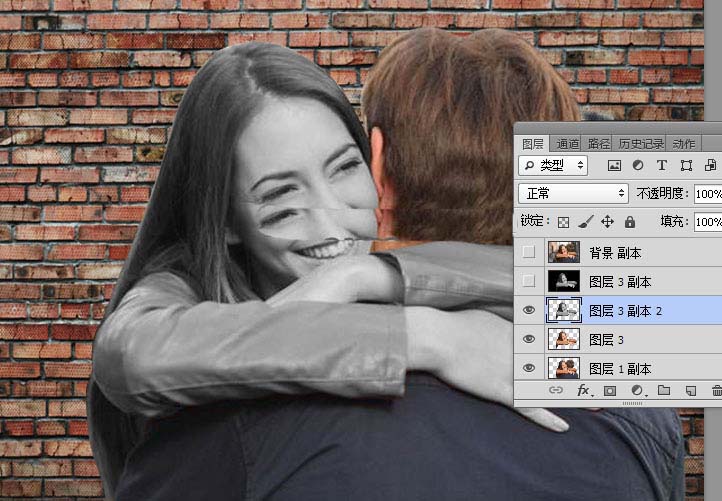The image size is (722, 501).
Task: Create new group folder icon
Action: click(664, 390)
